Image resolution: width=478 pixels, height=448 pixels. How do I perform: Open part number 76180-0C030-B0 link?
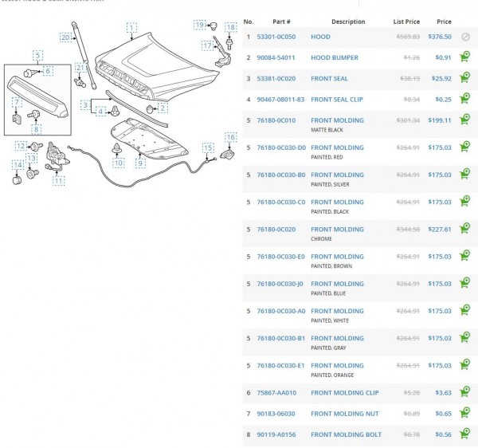point(281,175)
